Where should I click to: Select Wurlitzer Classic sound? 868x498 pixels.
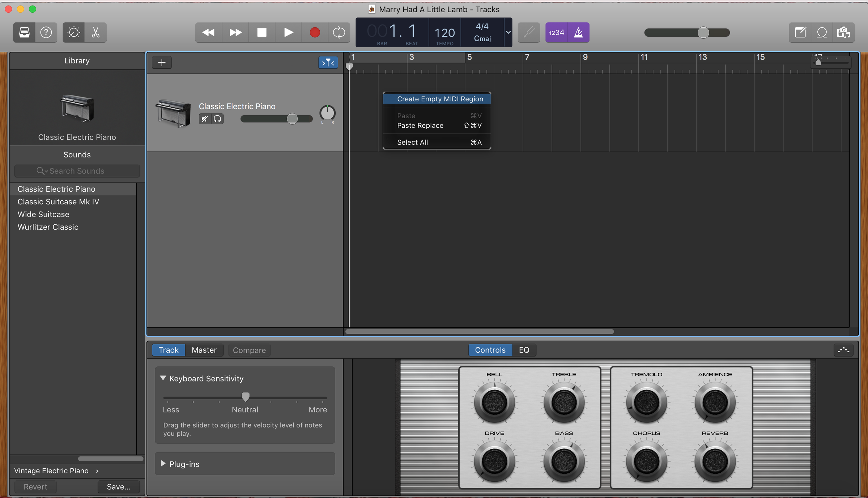(48, 227)
